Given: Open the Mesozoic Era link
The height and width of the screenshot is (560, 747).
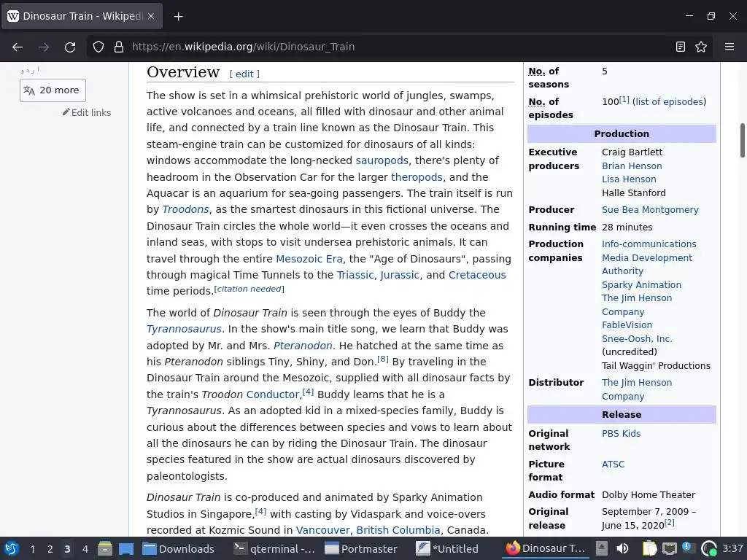Looking at the screenshot, I should 309,259.
